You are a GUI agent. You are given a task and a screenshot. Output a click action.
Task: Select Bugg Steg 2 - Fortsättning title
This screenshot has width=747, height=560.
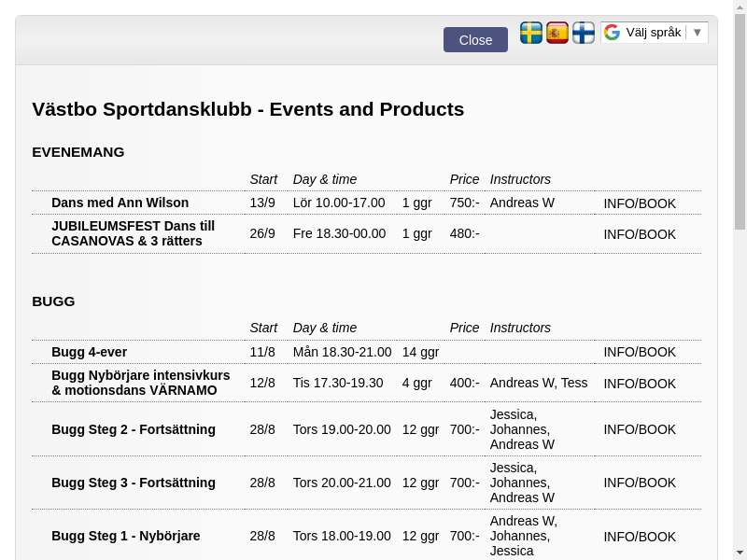pos(134,429)
